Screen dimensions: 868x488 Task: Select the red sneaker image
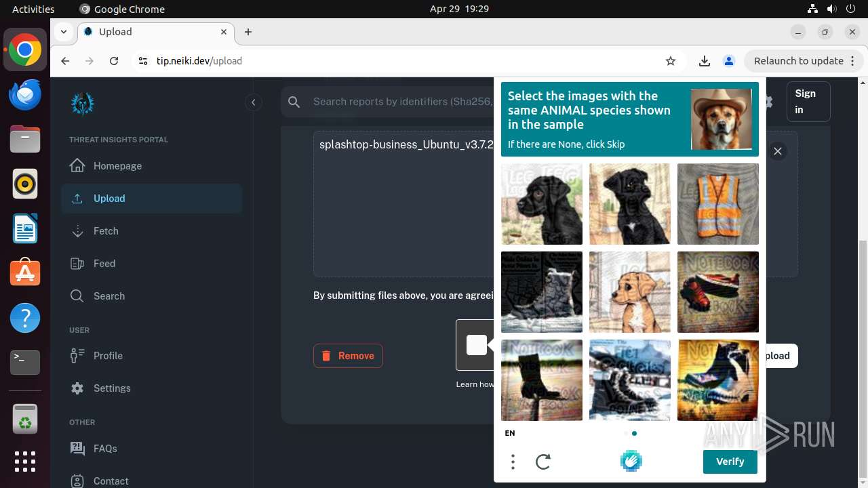718,292
